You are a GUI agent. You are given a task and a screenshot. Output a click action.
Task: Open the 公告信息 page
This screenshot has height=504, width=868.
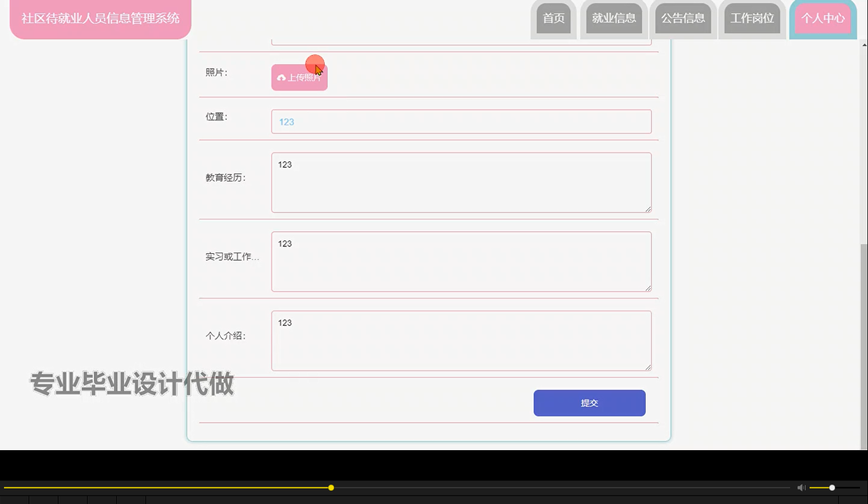tap(682, 18)
